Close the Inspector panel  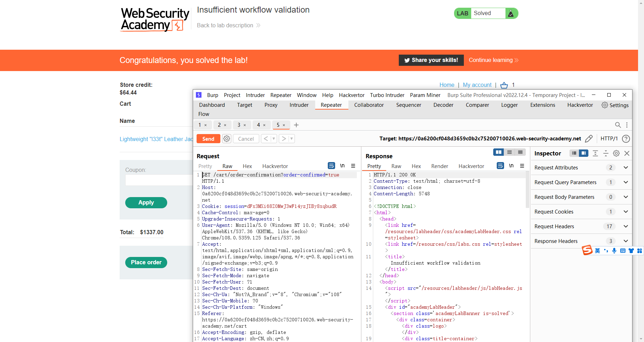(x=627, y=153)
